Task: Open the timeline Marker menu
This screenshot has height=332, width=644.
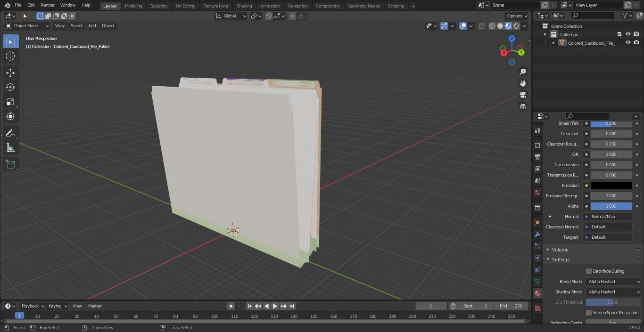Action: pyautogui.click(x=95, y=306)
